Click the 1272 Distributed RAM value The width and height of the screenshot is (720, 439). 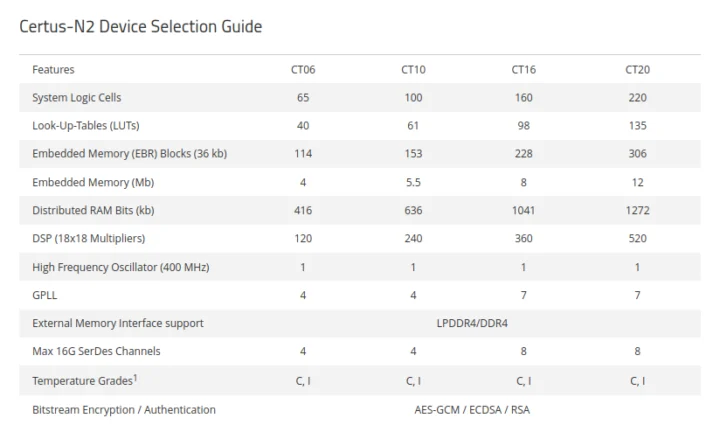pos(638,211)
